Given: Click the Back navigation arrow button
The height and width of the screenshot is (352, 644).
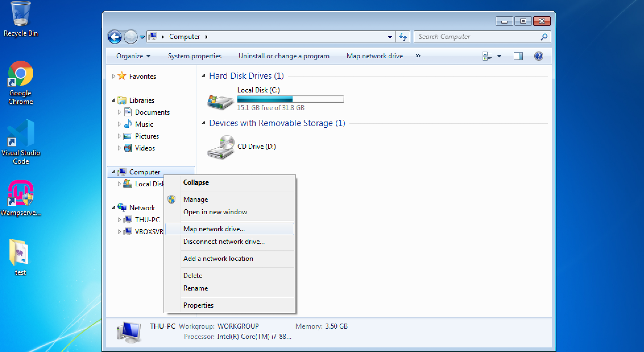Looking at the screenshot, I should click(115, 37).
